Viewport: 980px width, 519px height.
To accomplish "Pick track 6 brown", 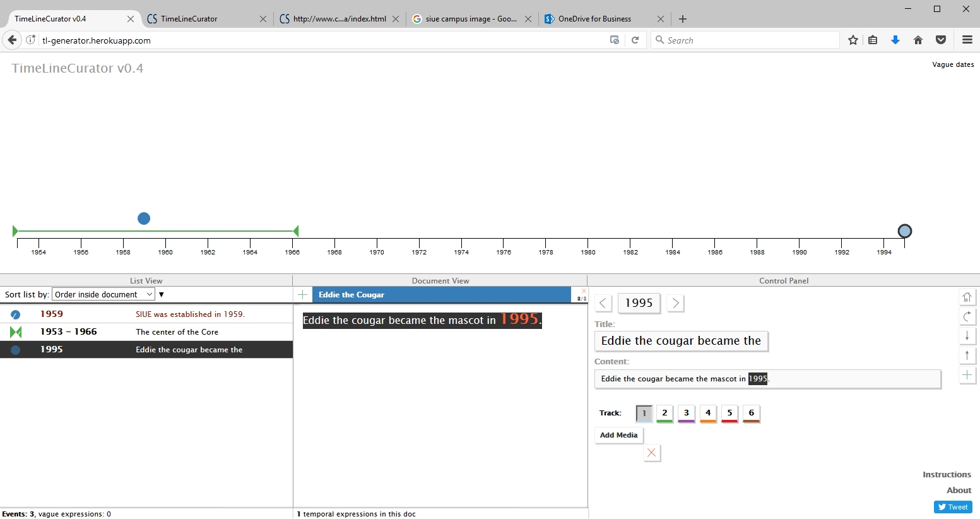I will pos(751,414).
